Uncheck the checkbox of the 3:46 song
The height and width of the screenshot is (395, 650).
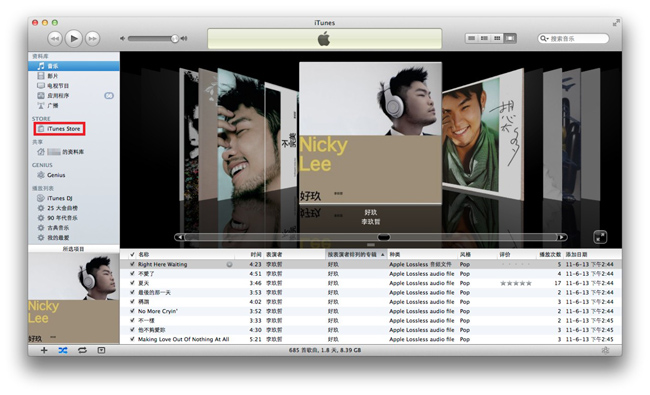[132, 283]
